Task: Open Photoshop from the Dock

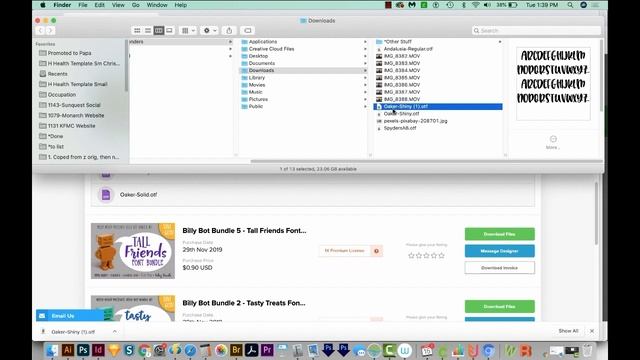Action: coord(83,350)
